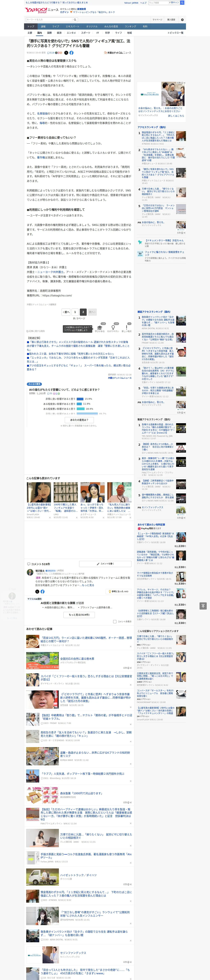Image resolution: width=210 pixels, height=980 pixels.
Task: Toggle the コメント非表示 checkbox
Action: pyautogui.click(x=115, y=622)
